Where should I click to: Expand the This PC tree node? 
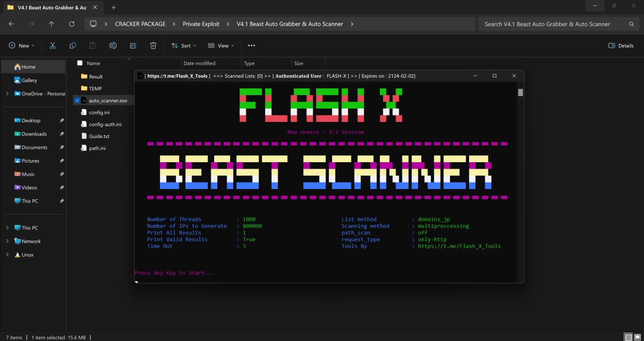7,228
